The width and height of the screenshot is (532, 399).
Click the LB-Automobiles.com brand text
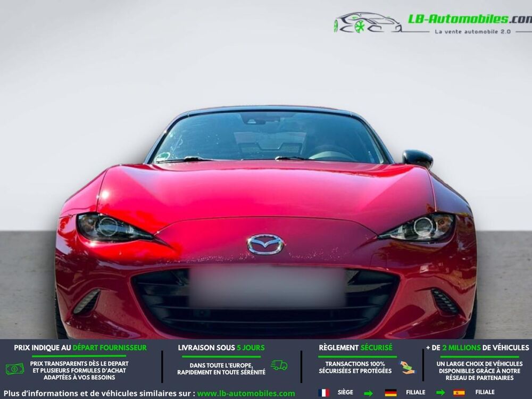[470, 19]
